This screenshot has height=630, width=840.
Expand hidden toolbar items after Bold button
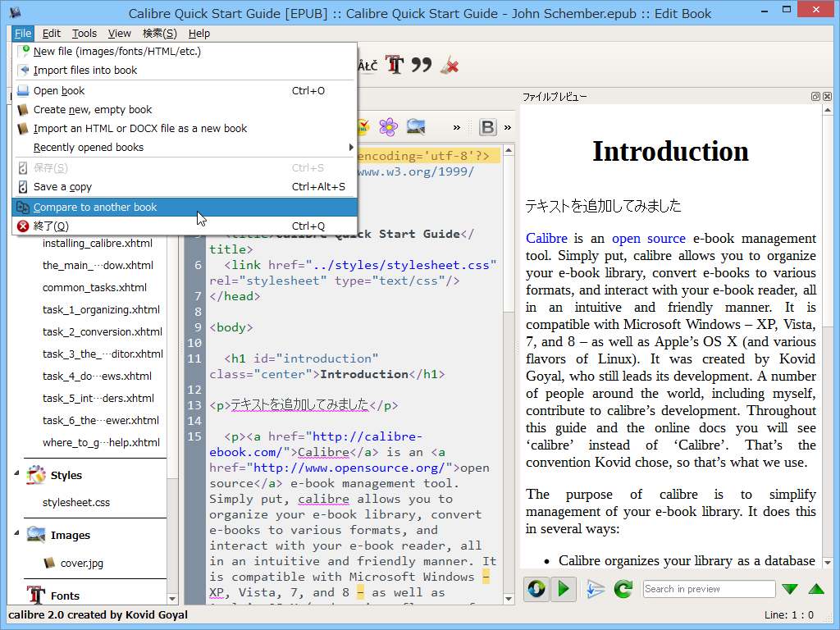point(507,127)
